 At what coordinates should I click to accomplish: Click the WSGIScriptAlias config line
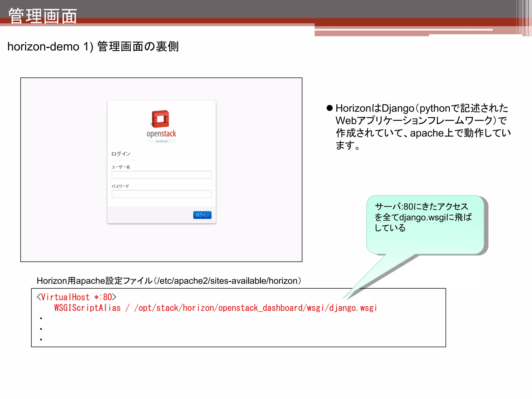(216, 308)
